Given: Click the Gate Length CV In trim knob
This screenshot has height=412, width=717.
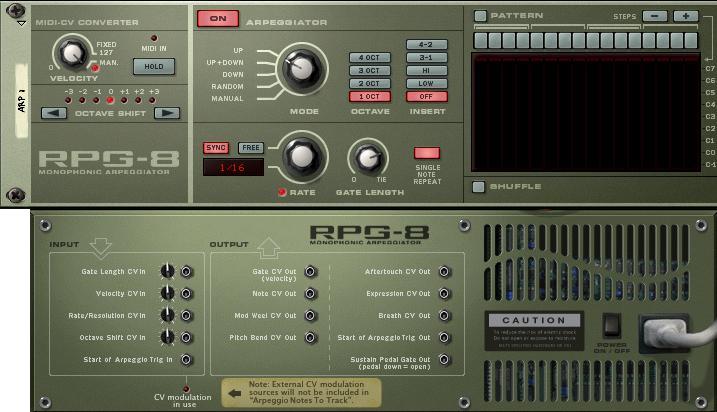Looking at the screenshot, I should pyautogui.click(x=167, y=271).
